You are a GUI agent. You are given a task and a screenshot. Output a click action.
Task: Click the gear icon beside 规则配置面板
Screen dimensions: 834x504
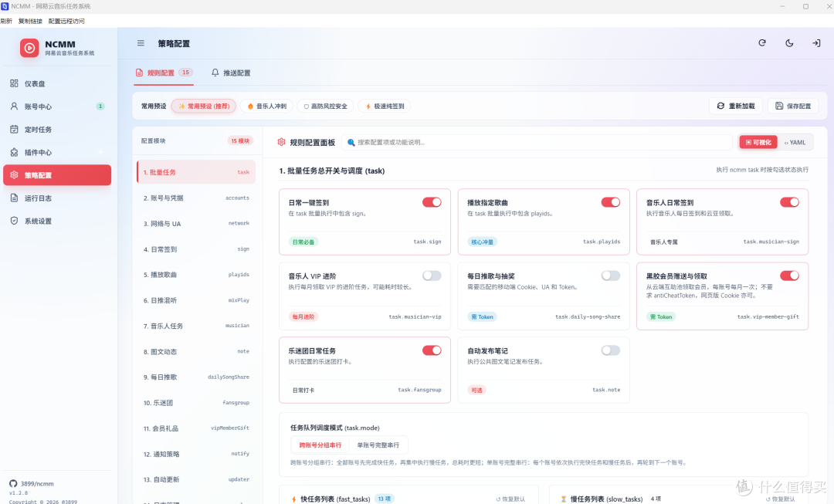coord(281,142)
